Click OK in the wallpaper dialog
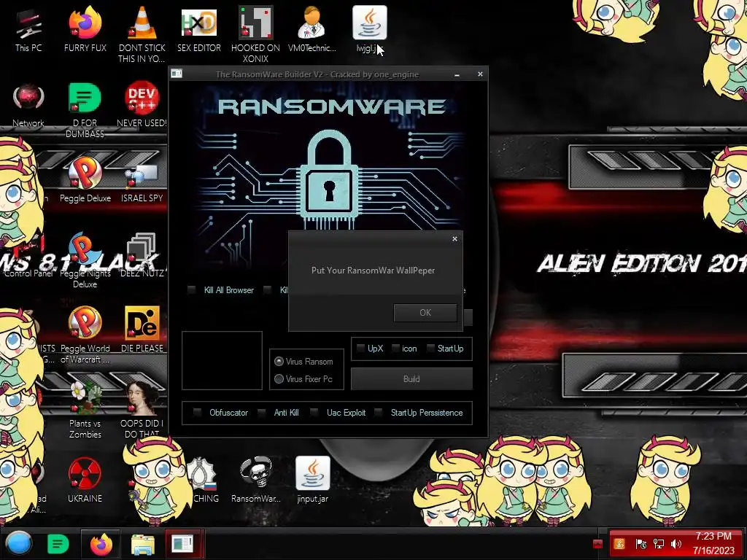This screenshot has width=747, height=560. click(425, 313)
